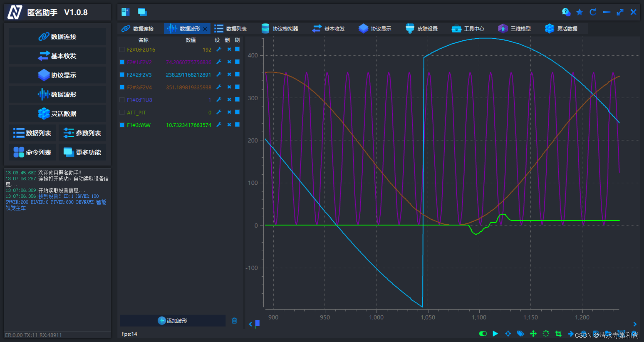Open wrench settings for F2#0:F2U16
Image resolution: width=644 pixels, height=342 pixels.
click(219, 49)
